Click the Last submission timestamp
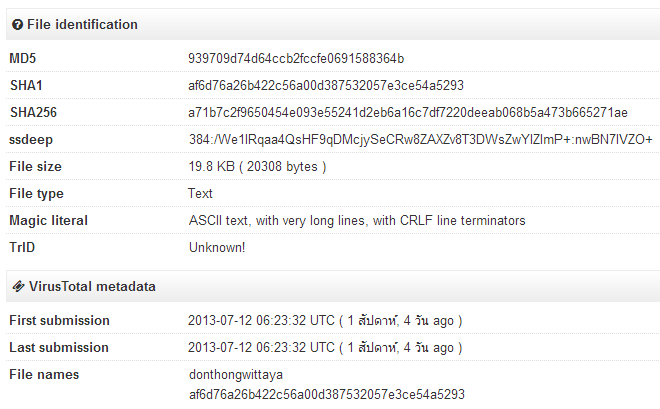660x409 pixels. pyautogui.click(x=325, y=348)
